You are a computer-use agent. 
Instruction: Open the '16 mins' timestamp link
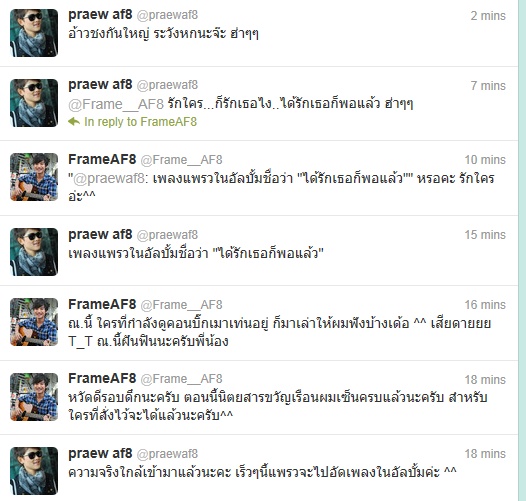pyautogui.click(x=485, y=305)
